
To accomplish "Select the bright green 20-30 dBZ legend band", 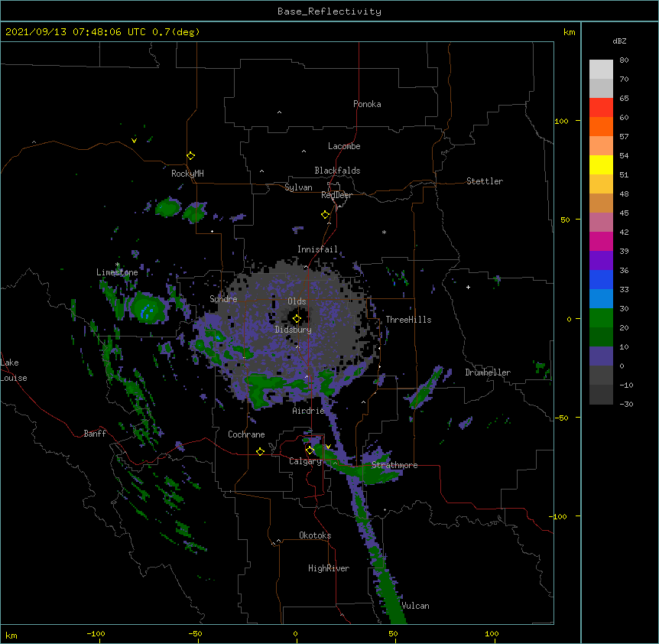I will [x=601, y=318].
